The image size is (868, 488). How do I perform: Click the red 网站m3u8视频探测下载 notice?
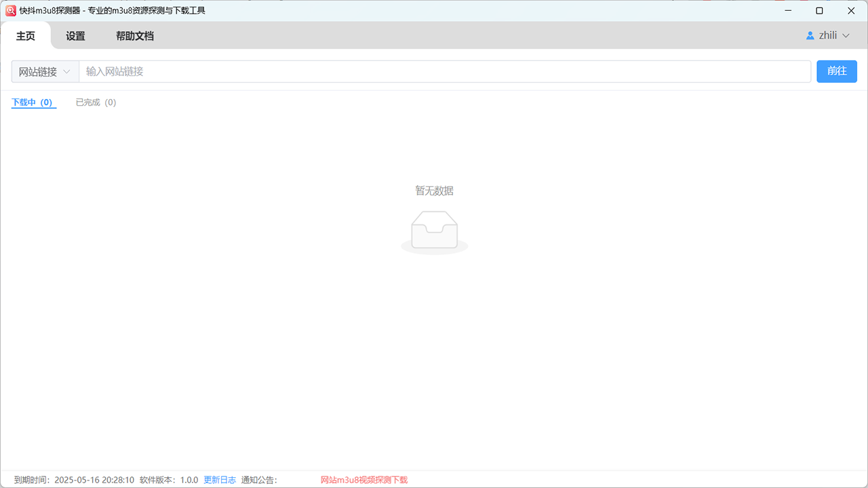[364, 480]
